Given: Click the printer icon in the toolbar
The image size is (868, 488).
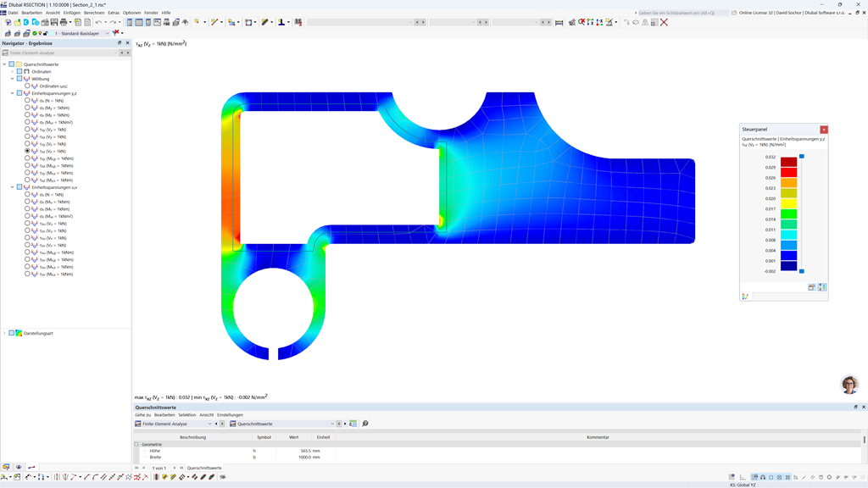Looking at the screenshot, I should [x=63, y=22].
